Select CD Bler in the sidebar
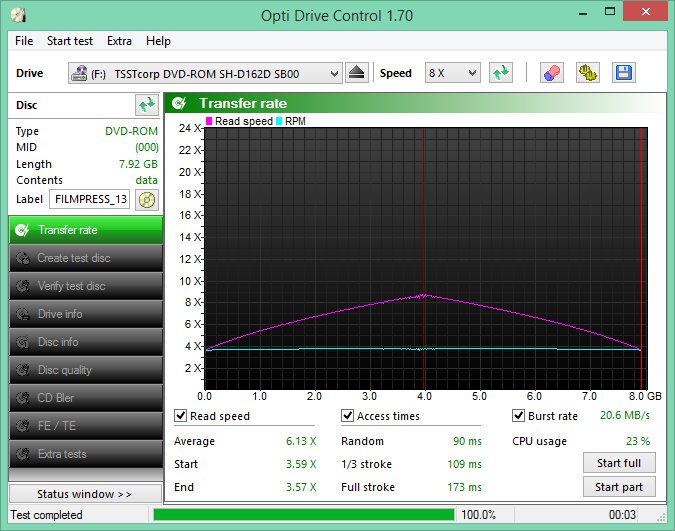The height and width of the screenshot is (531, 675). 84,398
